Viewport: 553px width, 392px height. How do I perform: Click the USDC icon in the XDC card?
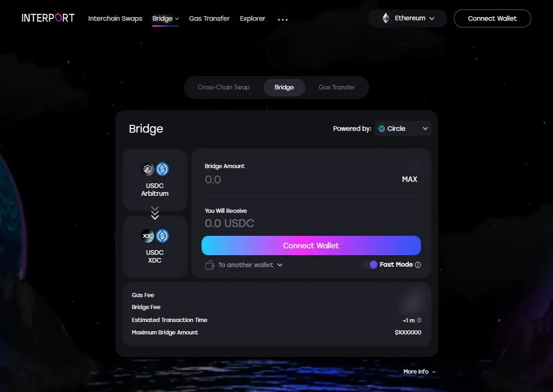pyautogui.click(x=162, y=236)
